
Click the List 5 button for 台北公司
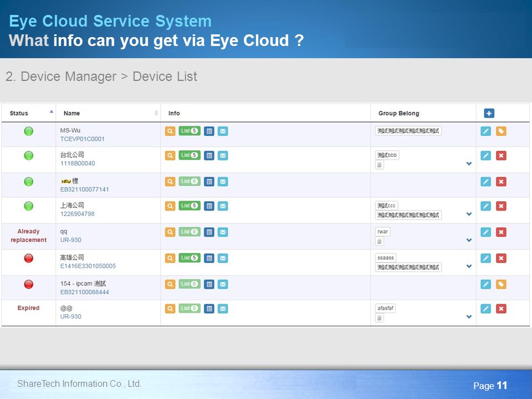click(190, 155)
